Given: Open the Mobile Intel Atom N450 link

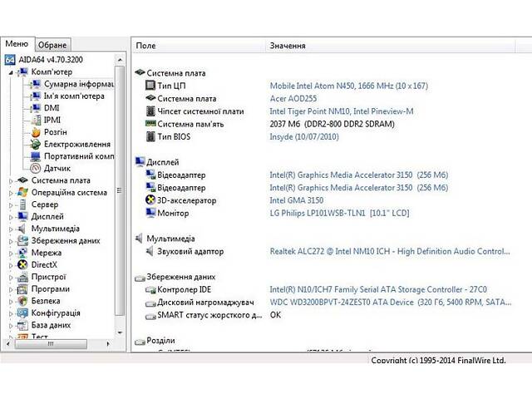Looking at the screenshot, I should coord(349,86).
